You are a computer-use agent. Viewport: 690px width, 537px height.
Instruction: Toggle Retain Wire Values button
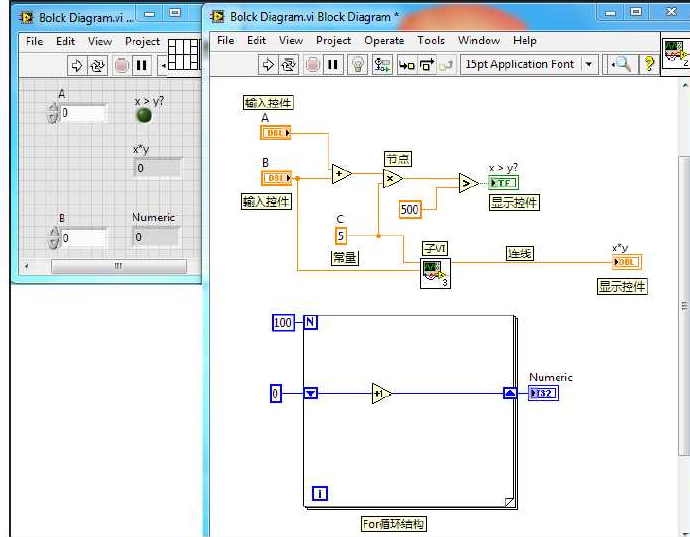[x=382, y=65]
